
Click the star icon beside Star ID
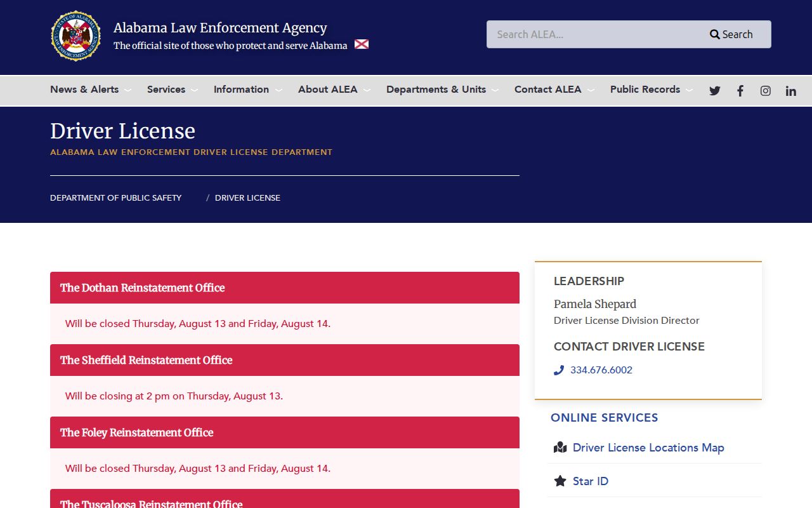pos(560,481)
